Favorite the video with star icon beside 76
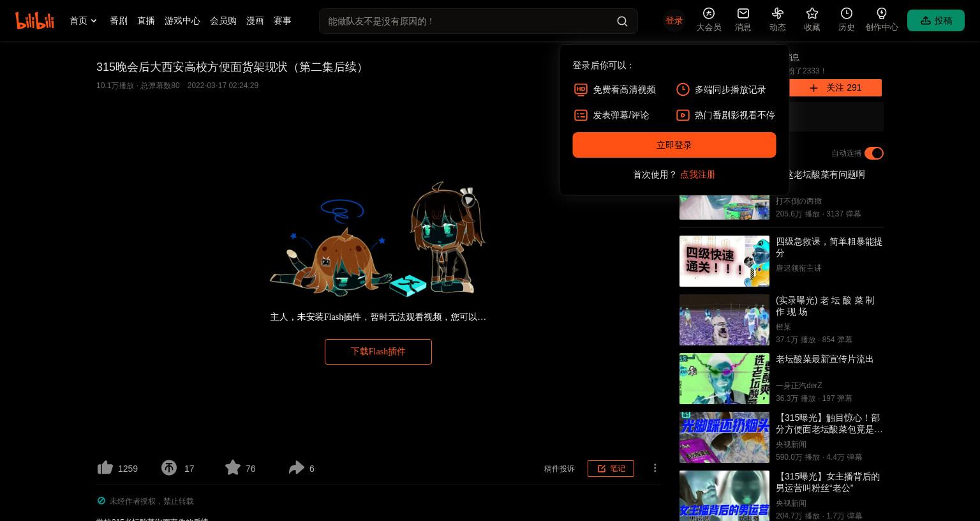980x521 pixels. [x=233, y=468]
